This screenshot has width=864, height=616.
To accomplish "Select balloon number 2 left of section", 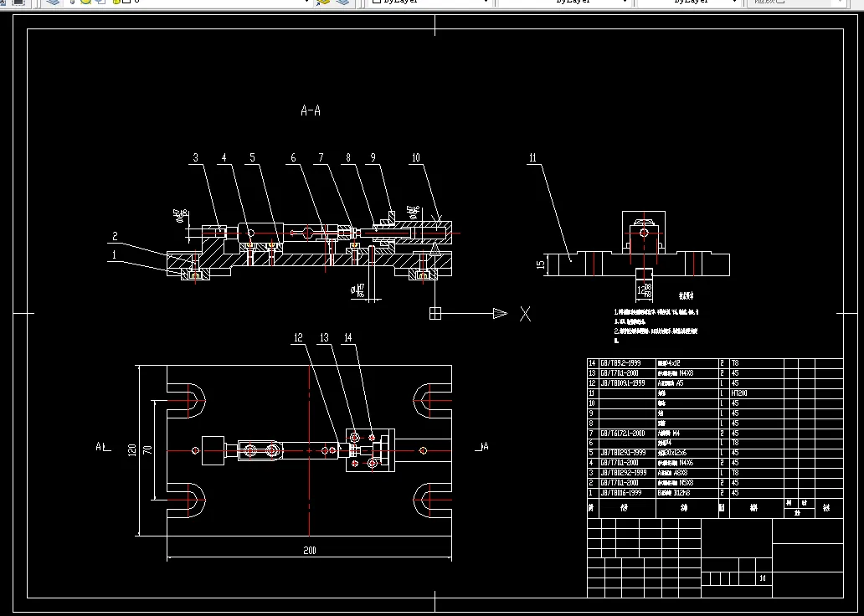I will coord(115,236).
